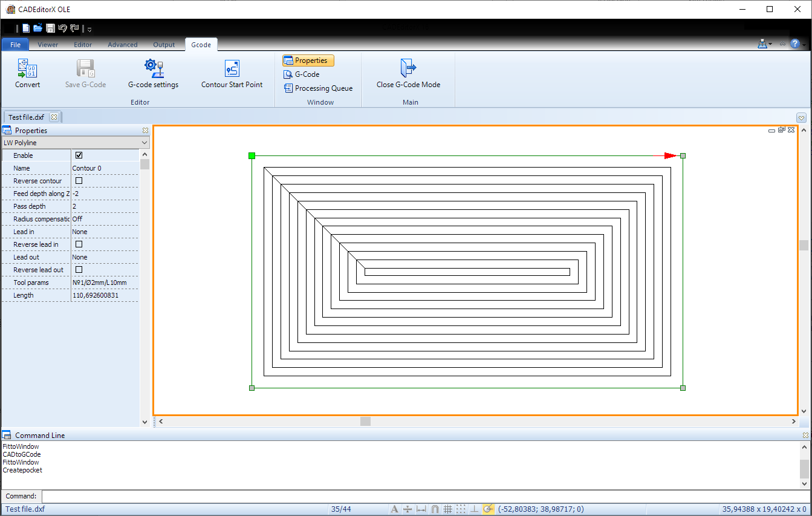Viewport: 812px width, 516px height.
Task: Click the open file folder icon
Action: (38, 28)
